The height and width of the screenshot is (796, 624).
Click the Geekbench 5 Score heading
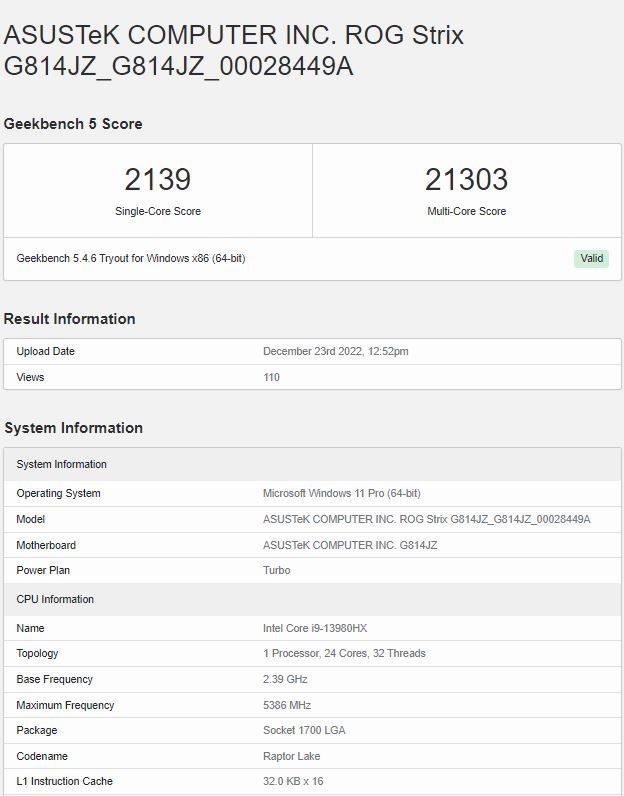[x=73, y=124]
